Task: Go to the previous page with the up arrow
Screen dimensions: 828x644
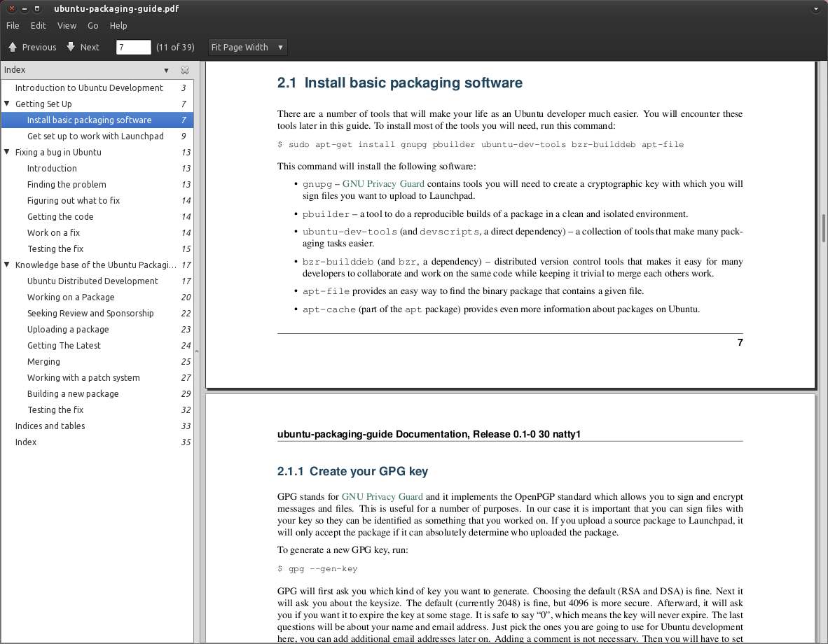Action: 32,47
